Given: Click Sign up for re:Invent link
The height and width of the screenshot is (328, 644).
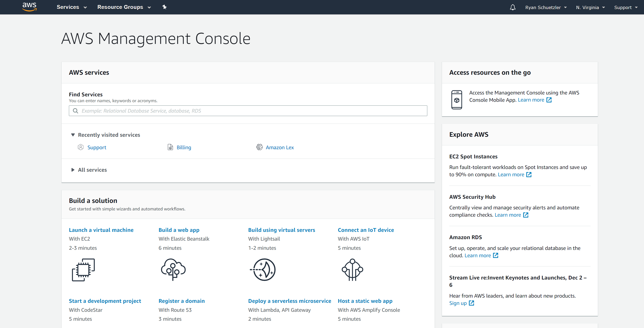Looking at the screenshot, I should 458,303.
